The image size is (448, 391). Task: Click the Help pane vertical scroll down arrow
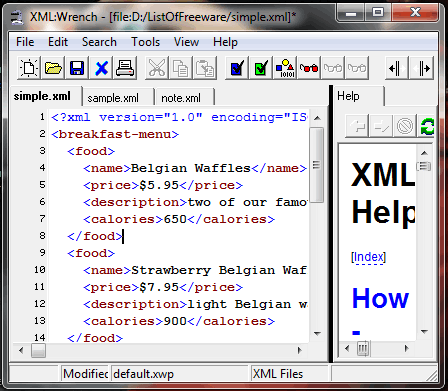pos(424,332)
